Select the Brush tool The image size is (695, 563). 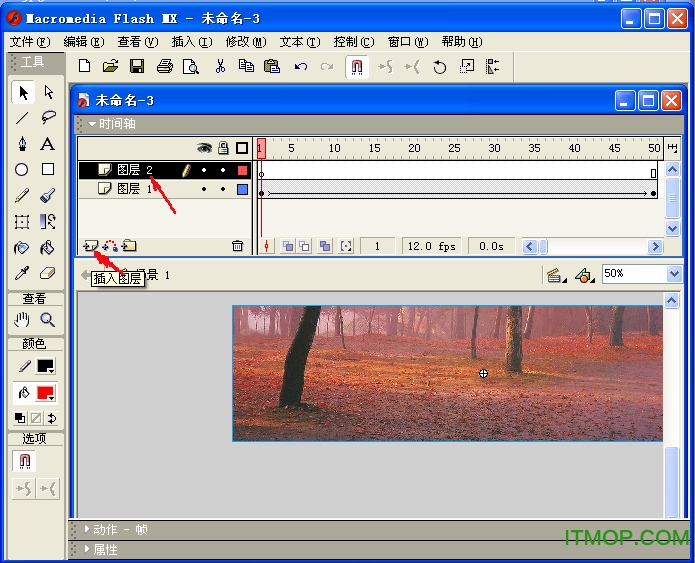[x=47, y=195]
